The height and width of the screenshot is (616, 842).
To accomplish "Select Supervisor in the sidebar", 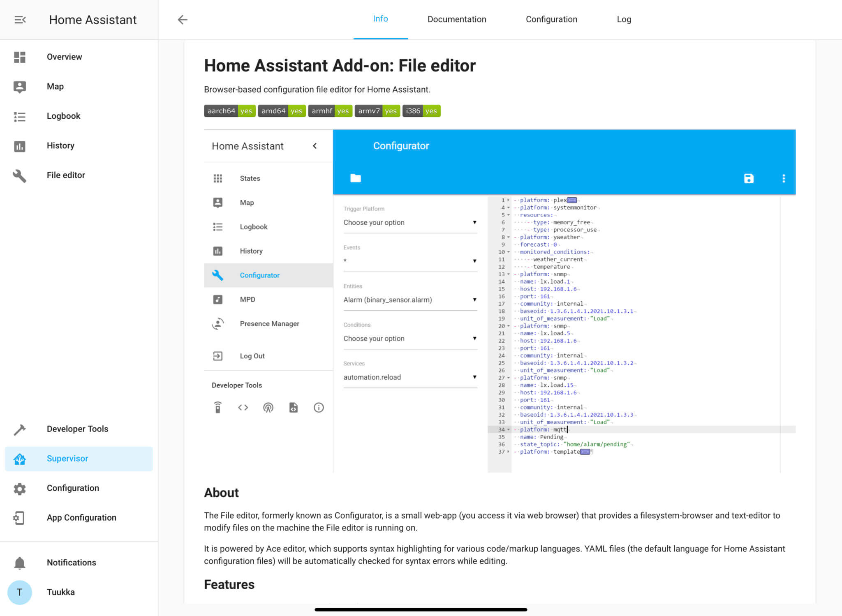I will [x=67, y=459].
